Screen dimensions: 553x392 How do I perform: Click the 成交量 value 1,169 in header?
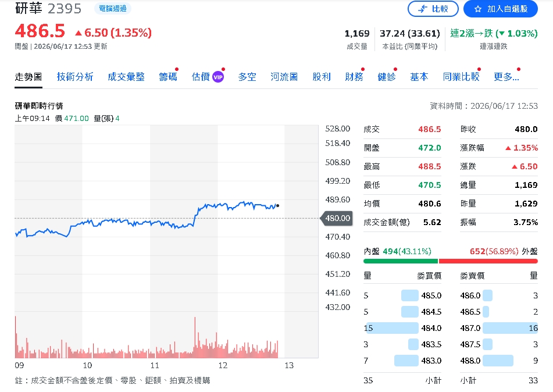coord(357,34)
